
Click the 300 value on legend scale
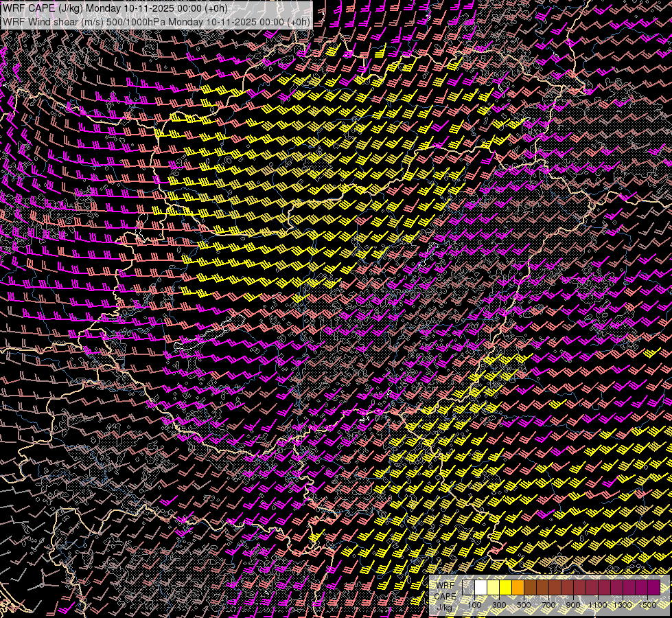[x=499, y=604]
